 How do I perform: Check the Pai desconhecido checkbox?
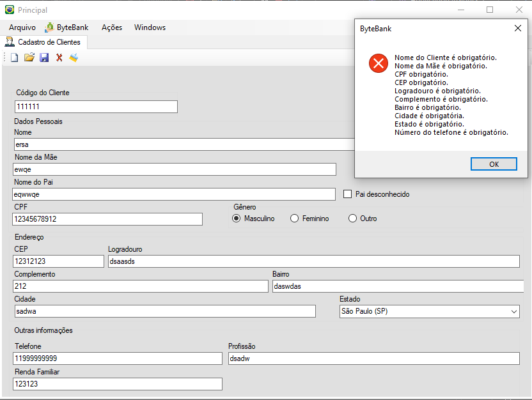pyautogui.click(x=347, y=194)
